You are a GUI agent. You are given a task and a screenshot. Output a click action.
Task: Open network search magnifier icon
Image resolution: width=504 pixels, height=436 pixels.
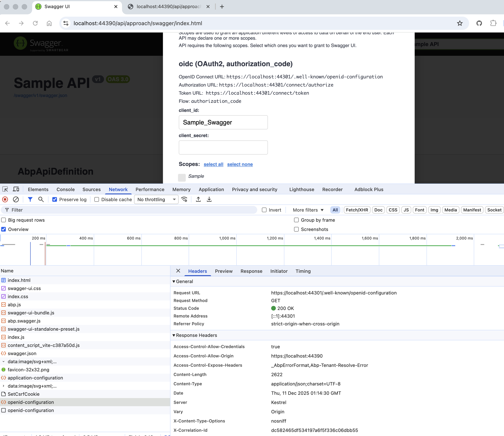[x=41, y=199]
